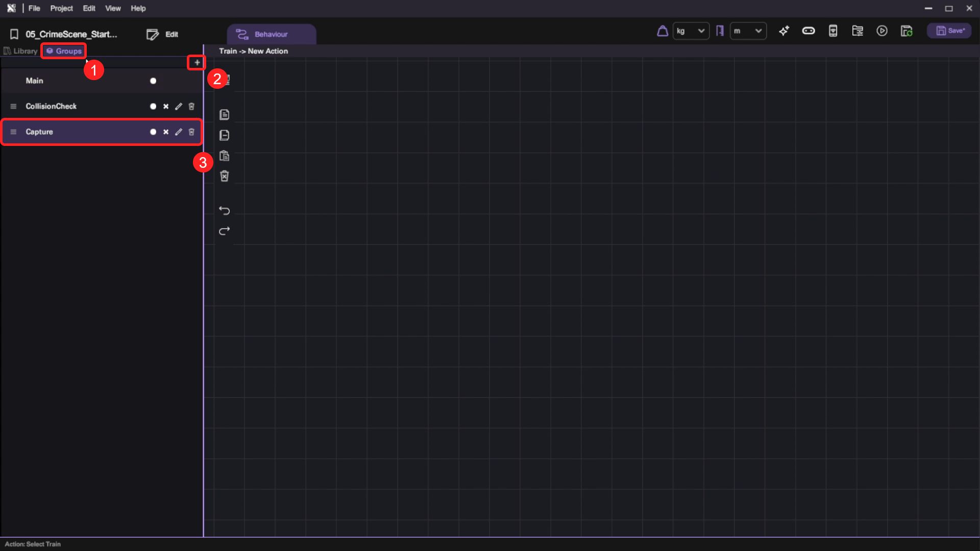Add a new group with plus button
980x551 pixels.
tap(197, 63)
